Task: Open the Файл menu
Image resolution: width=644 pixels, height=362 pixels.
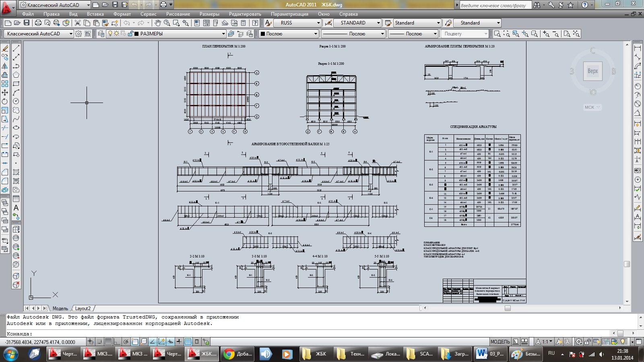Action: click(x=28, y=14)
